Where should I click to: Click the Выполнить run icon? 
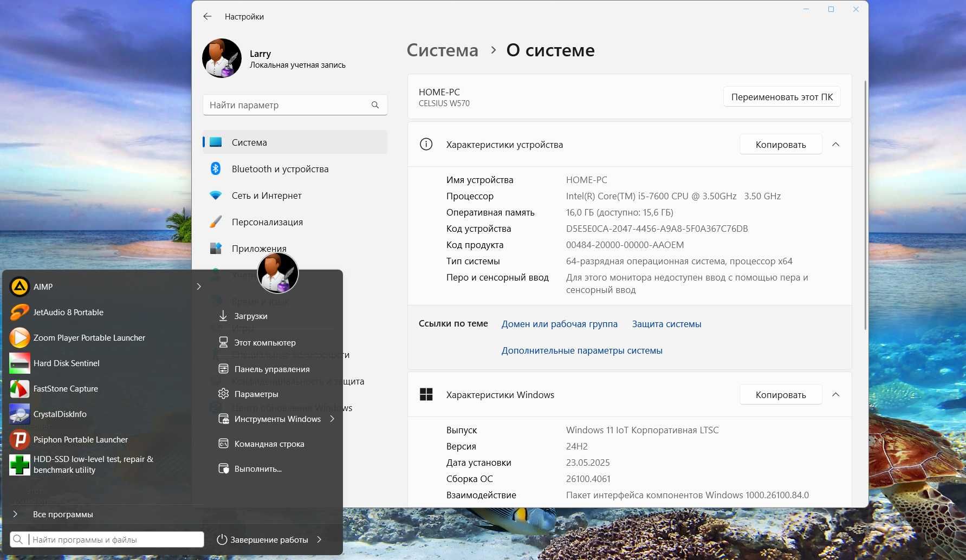(x=223, y=468)
